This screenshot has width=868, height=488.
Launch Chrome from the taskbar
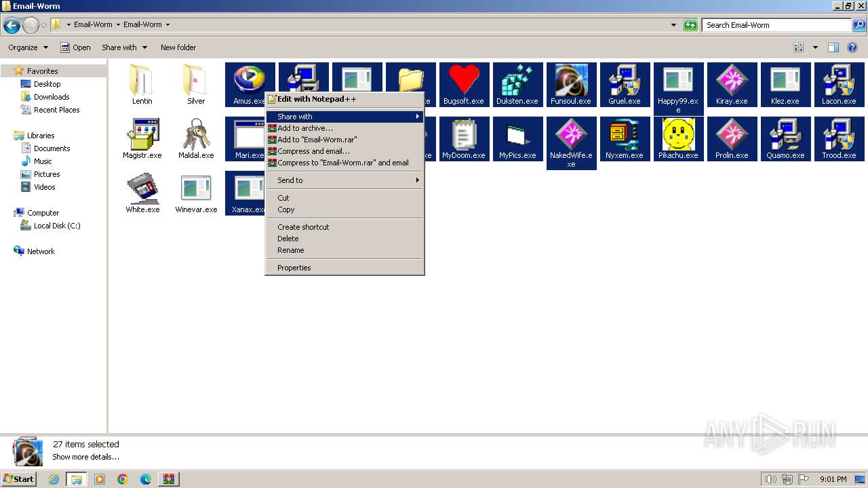123,479
